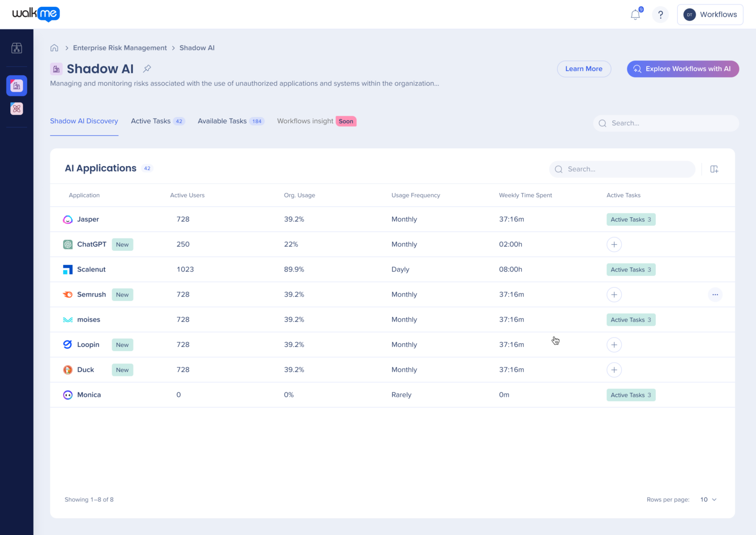This screenshot has height=535, width=756.
Task: Add active tasks for ChatGPT with the plus button
Action: click(x=614, y=244)
